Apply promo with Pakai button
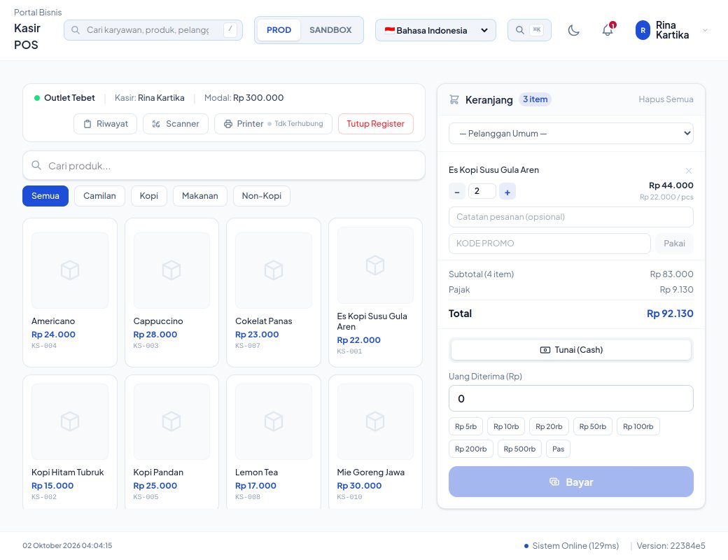728x560 pixels. (x=674, y=244)
